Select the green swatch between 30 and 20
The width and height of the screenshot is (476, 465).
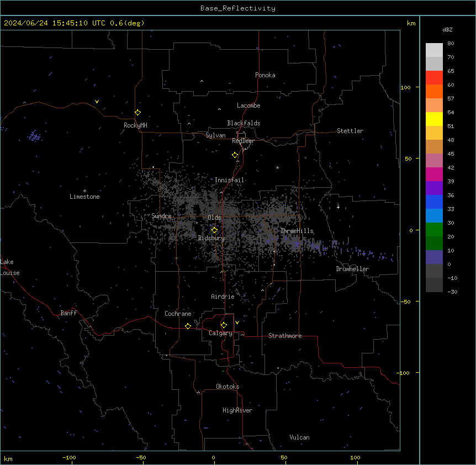click(434, 230)
